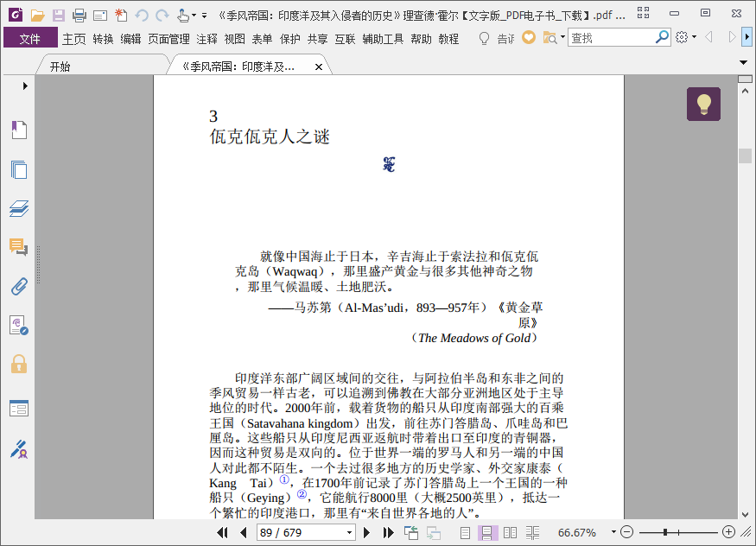The height and width of the screenshot is (546, 756).
Task: Go to previous page
Action: tap(244, 532)
